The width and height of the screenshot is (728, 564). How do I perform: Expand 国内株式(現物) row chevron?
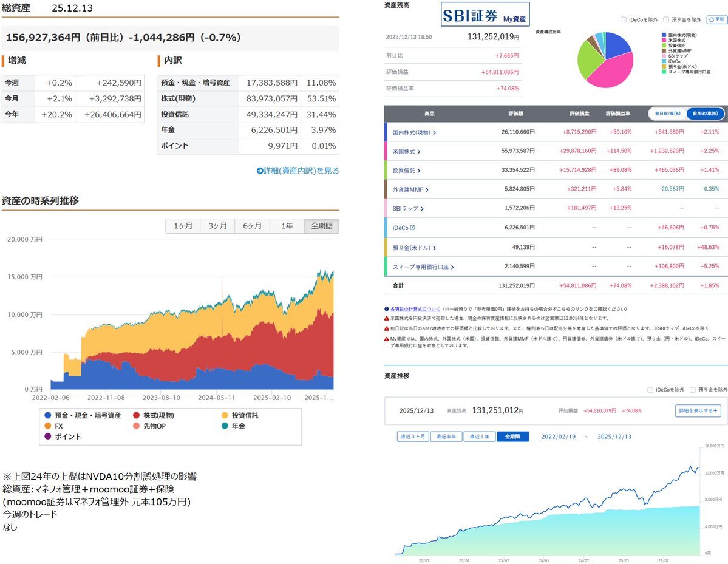click(434, 133)
